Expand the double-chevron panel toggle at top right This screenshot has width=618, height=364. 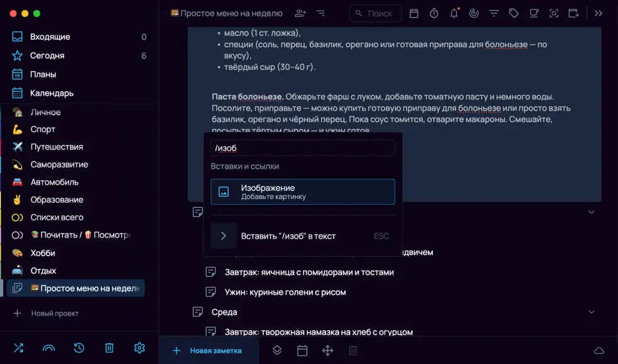pos(598,13)
